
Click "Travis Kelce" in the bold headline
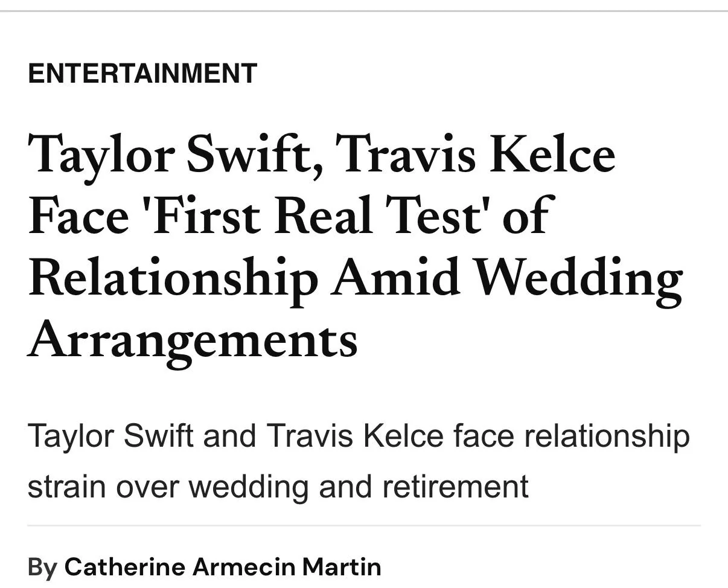474,154
